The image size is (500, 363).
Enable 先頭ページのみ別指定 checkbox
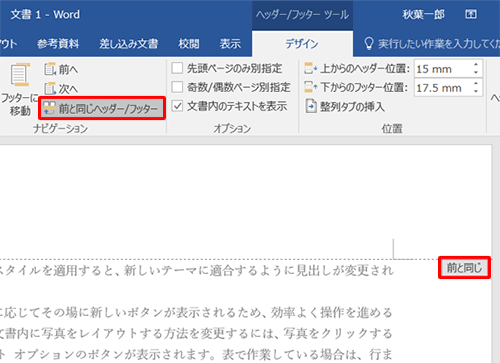(x=177, y=68)
